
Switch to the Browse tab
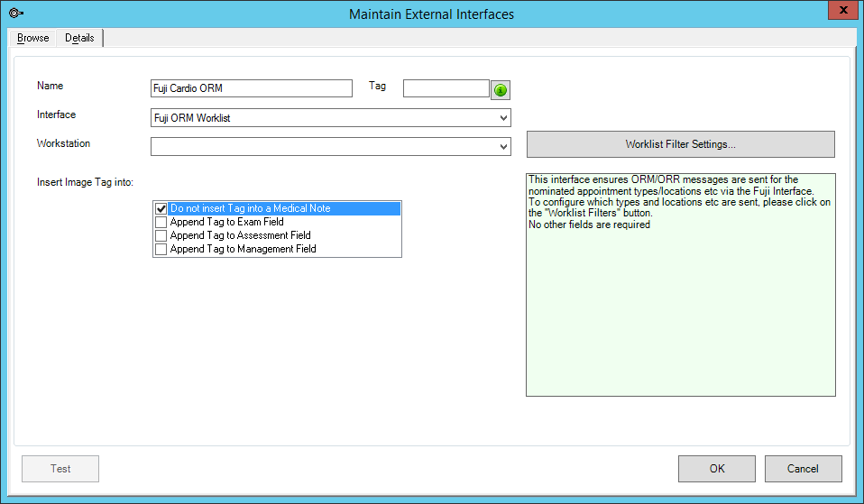pyautogui.click(x=33, y=38)
